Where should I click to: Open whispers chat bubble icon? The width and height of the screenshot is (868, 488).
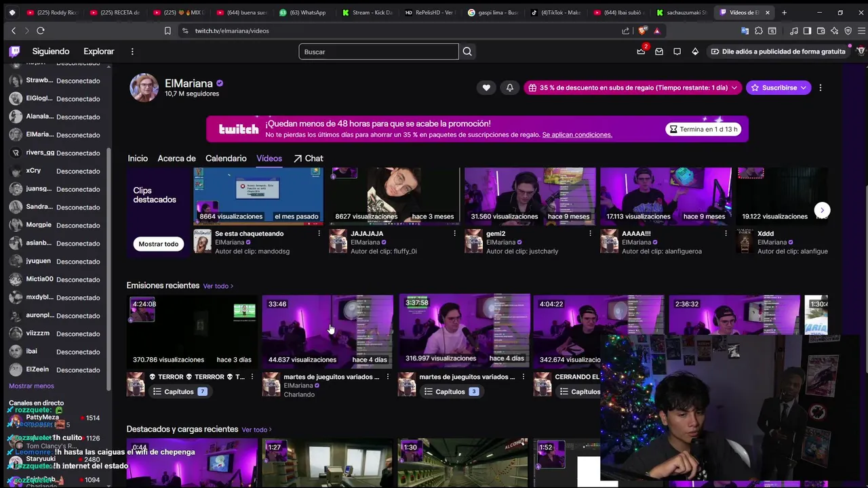click(x=677, y=52)
